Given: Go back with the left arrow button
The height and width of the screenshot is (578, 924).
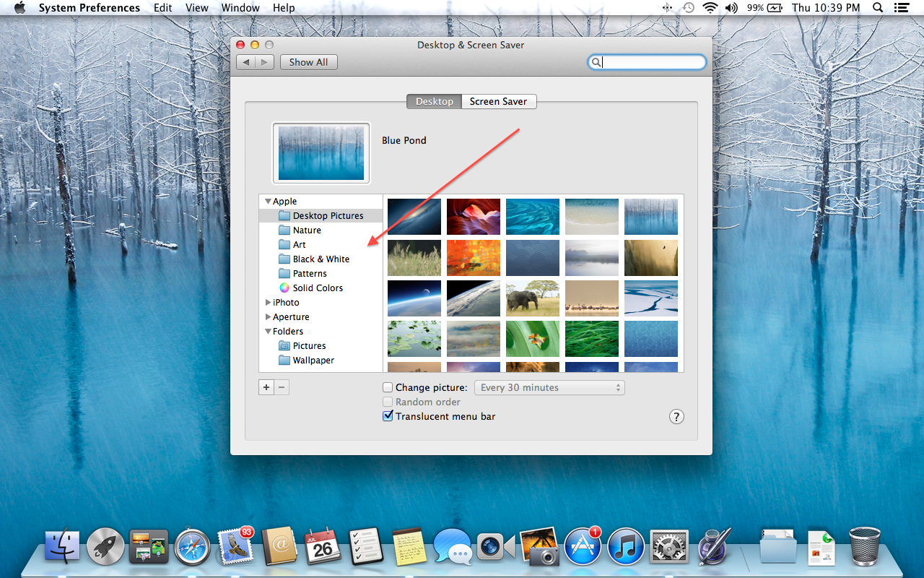Looking at the screenshot, I should click(x=246, y=63).
